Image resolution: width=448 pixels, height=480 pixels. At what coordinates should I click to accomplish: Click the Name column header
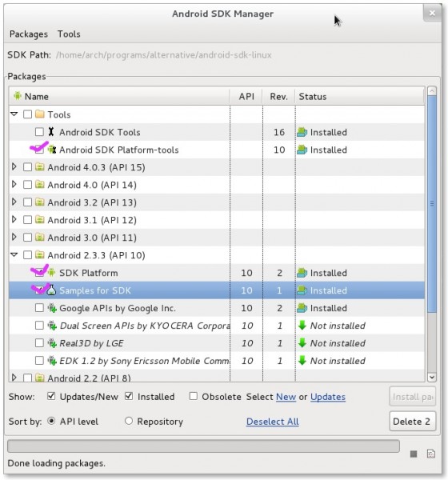point(119,97)
